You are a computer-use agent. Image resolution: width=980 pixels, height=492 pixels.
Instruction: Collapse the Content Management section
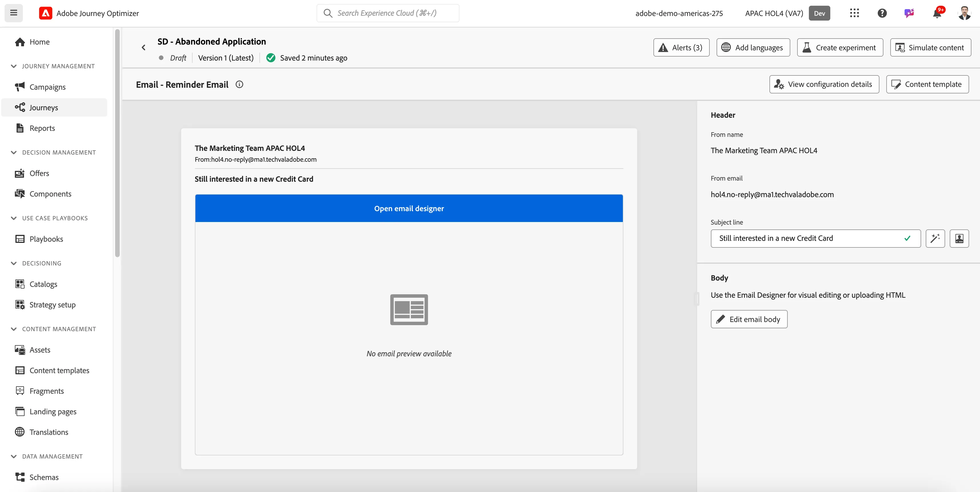click(14, 329)
